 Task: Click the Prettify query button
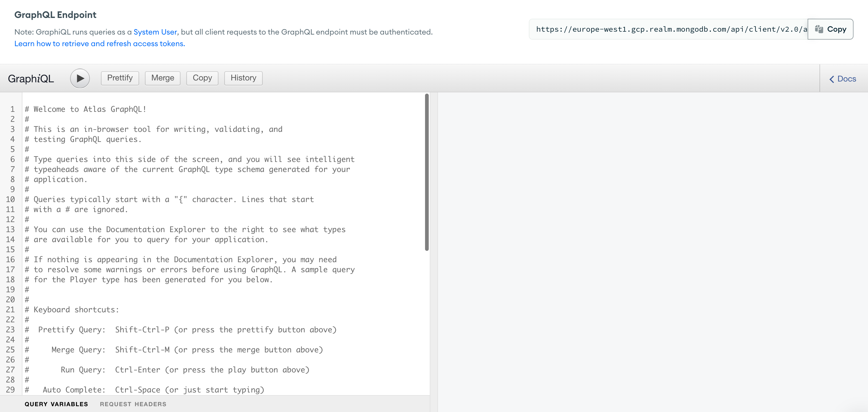point(120,78)
